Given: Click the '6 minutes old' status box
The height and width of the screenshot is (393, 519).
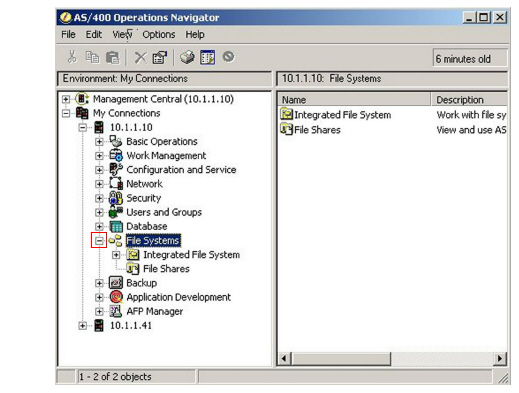Looking at the screenshot, I should 470,59.
